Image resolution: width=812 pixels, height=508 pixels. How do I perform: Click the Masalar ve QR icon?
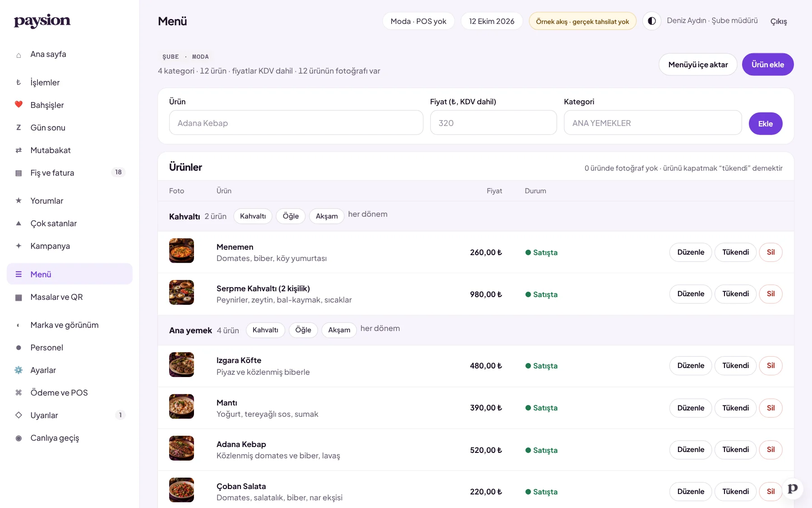tap(18, 297)
